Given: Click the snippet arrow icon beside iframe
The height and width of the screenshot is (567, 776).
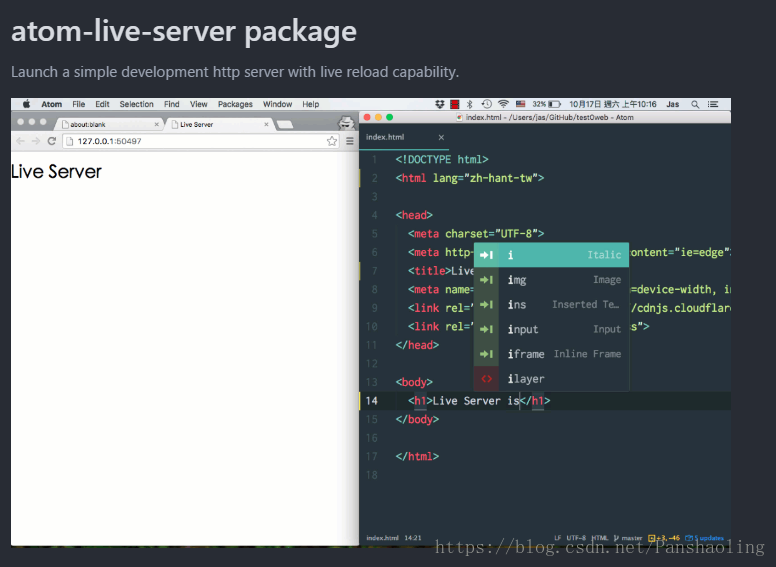Looking at the screenshot, I should tap(486, 354).
